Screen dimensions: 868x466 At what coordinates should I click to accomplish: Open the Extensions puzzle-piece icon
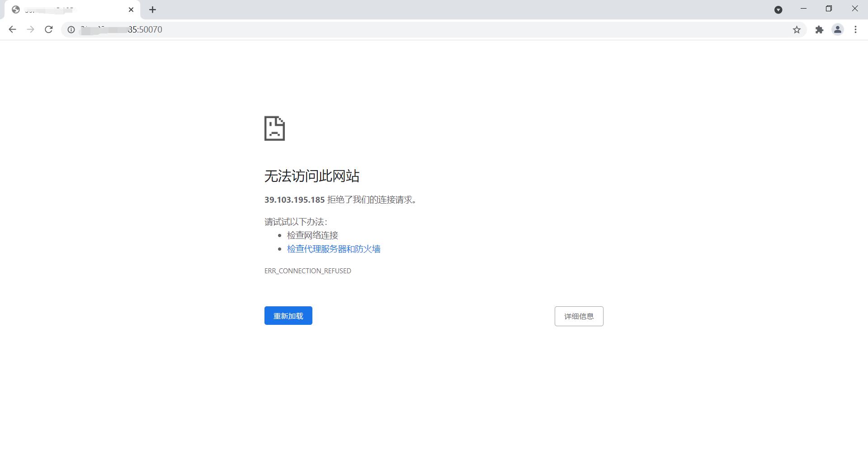820,29
